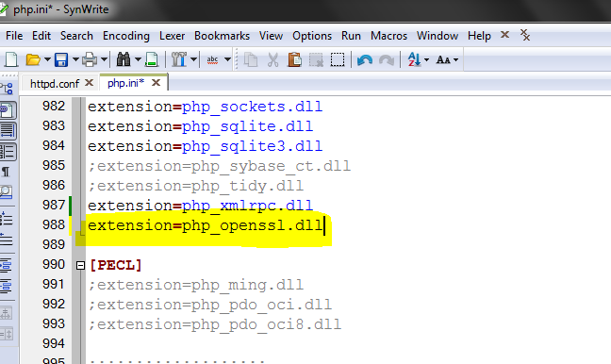Open the dropdown arrow next to Print
The width and height of the screenshot is (611, 364).
[x=104, y=59]
